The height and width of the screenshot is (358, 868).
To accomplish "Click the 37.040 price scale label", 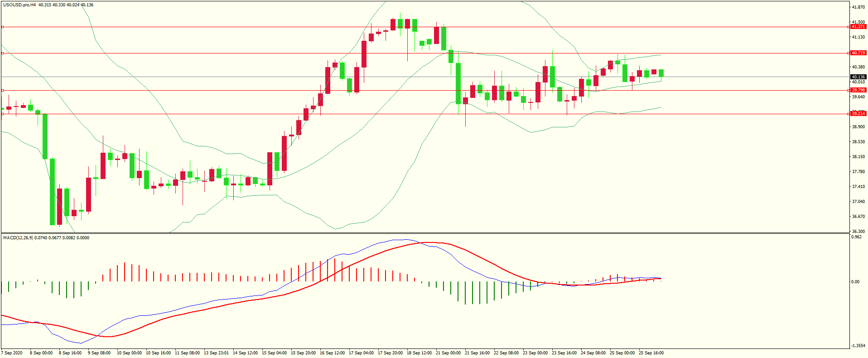I will [x=858, y=202].
